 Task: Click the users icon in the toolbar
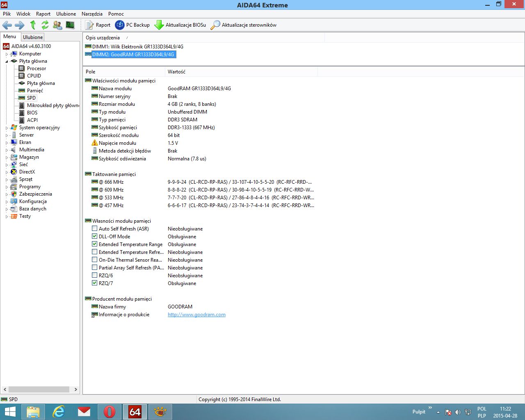(x=57, y=25)
